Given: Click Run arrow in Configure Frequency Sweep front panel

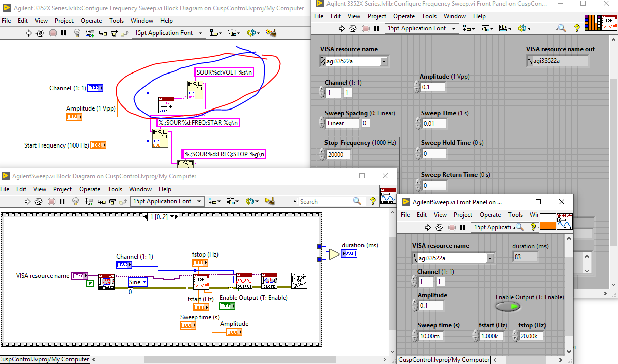Looking at the screenshot, I should (342, 28).
